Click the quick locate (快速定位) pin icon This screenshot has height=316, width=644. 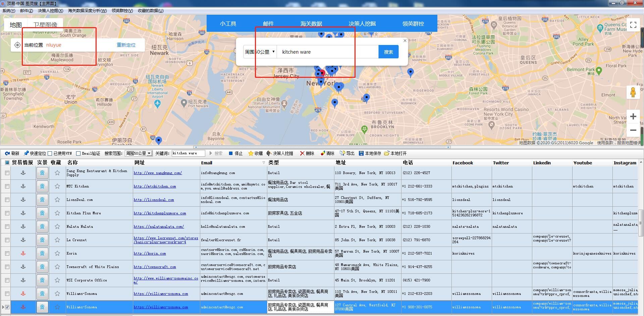(26, 153)
